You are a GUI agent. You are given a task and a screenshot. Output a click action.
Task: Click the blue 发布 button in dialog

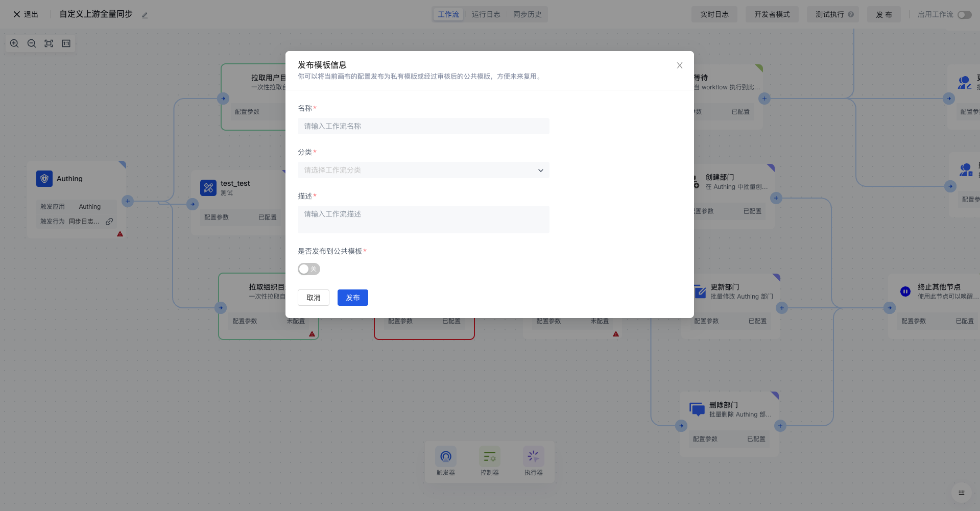tap(352, 298)
